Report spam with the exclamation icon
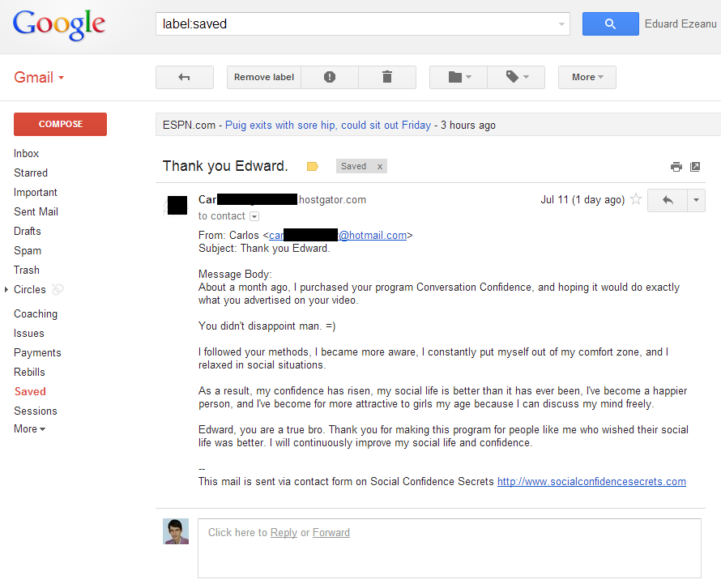Image resolution: width=721 pixels, height=588 pixels. (330, 77)
